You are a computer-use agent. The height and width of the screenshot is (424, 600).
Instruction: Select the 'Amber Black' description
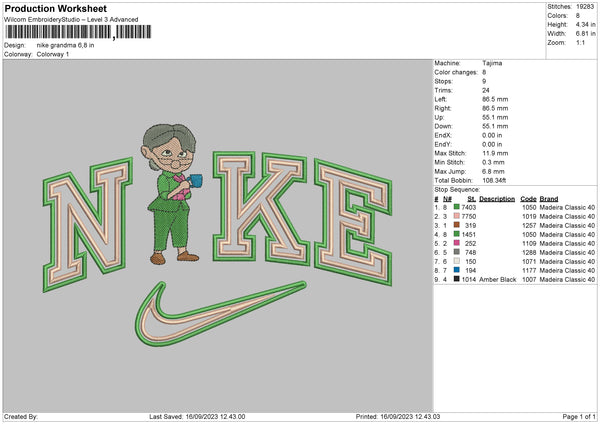(x=497, y=279)
